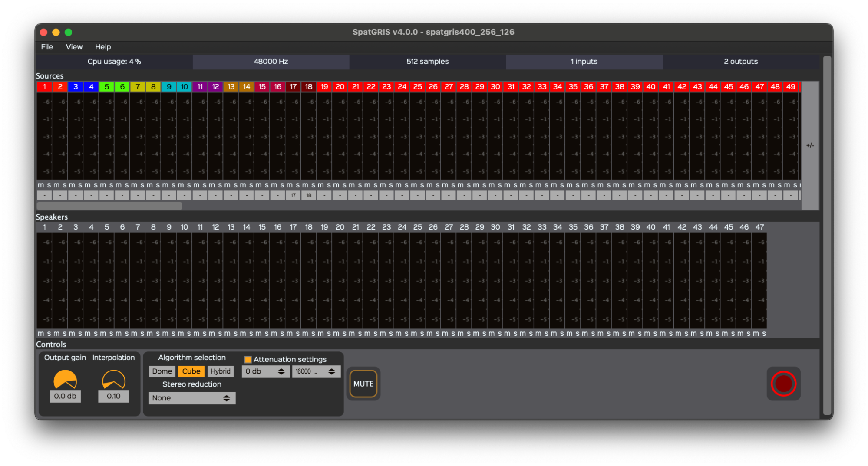
Task: Expand the Stereo reduction None dropdown
Action: 191,398
